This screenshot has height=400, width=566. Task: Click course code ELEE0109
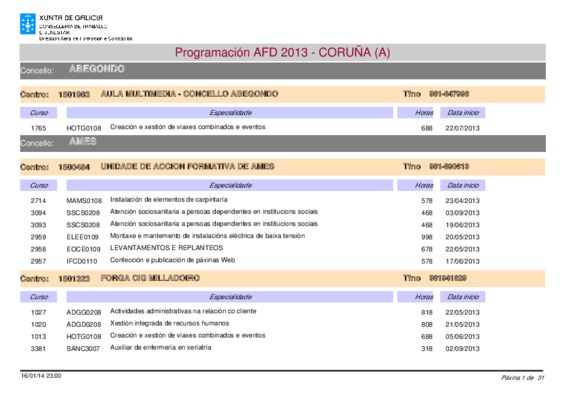coord(83,237)
